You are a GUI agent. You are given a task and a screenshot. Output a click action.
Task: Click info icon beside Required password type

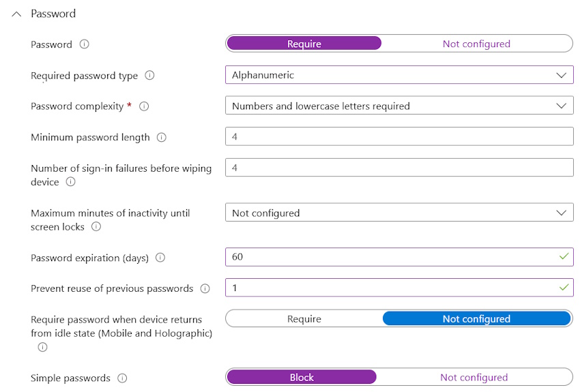pos(150,76)
